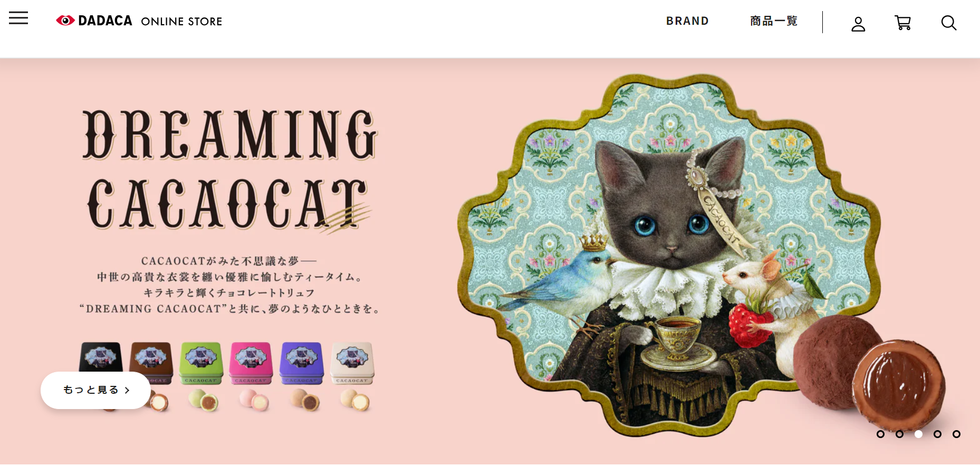The height and width of the screenshot is (466, 980).
Task: Click the framed cat illustration banner
Action: click(x=669, y=256)
